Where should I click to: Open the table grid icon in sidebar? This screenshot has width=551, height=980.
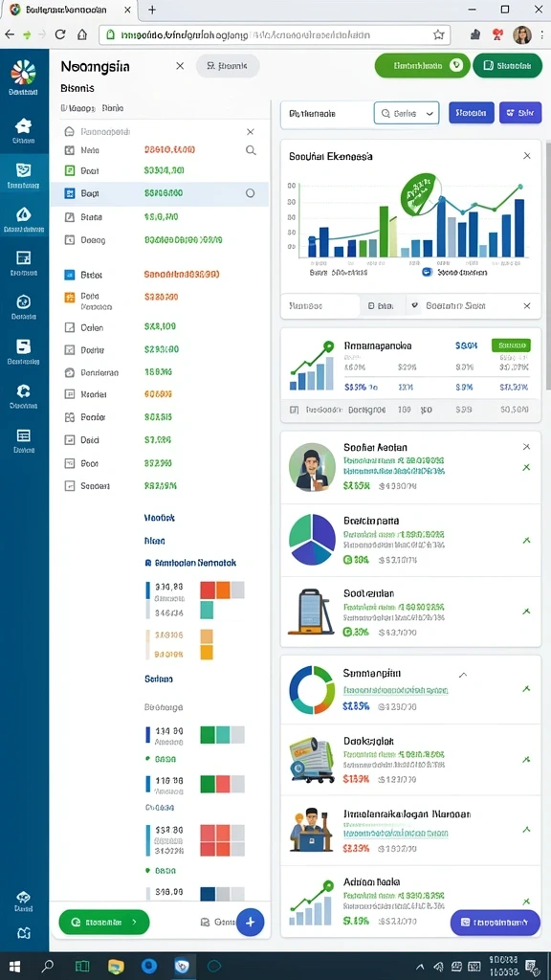pyautogui.click(x=23, y=435)
